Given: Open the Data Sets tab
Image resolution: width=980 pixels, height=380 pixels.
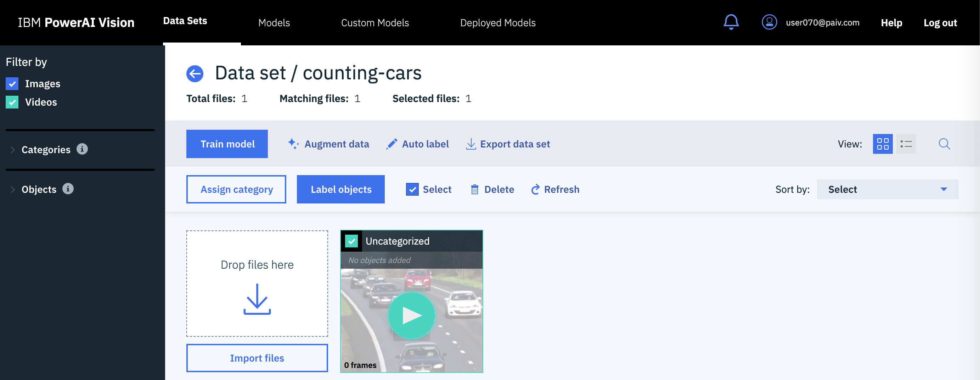Looking at the screenshot, I should tap(185, 21).
